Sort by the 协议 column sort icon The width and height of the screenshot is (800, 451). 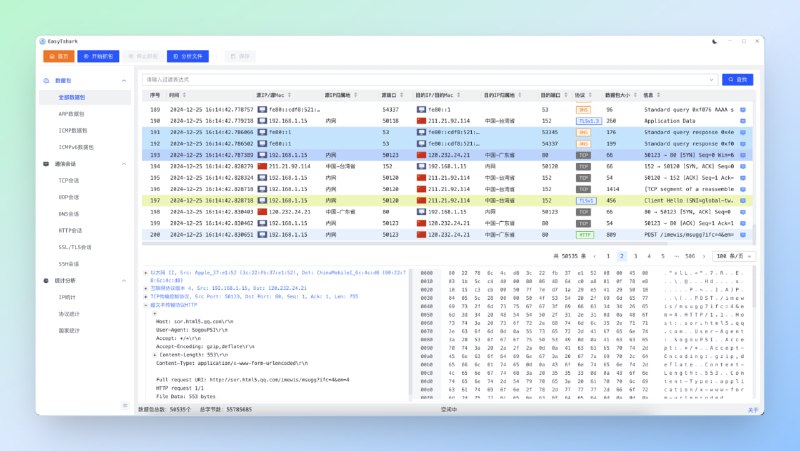[589, 95]
